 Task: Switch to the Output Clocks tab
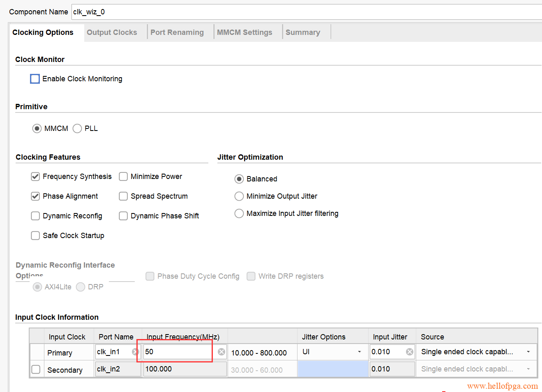[x=112, y=32]
